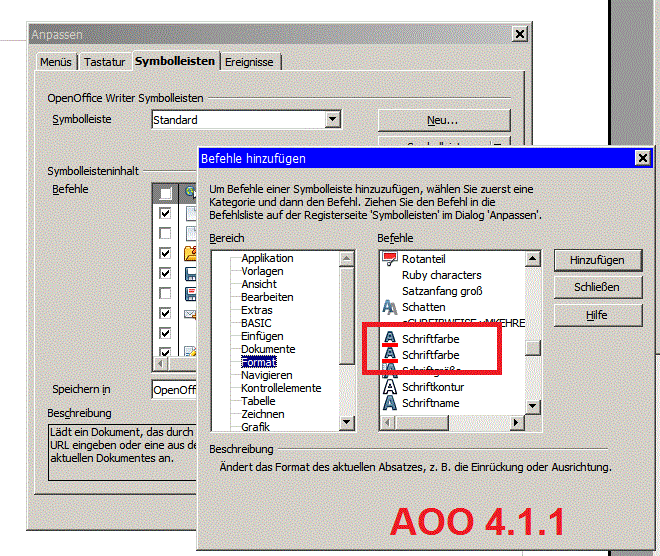Screen dimensions: 660x556
Task: Switch to the Menüs tab
Action: point(56,62)
